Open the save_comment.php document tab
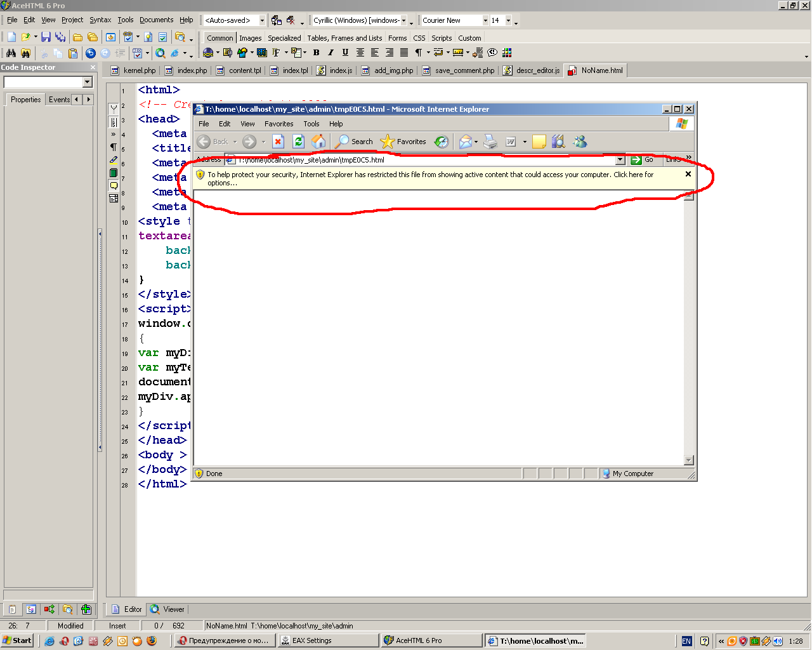 tap(458, 70)
